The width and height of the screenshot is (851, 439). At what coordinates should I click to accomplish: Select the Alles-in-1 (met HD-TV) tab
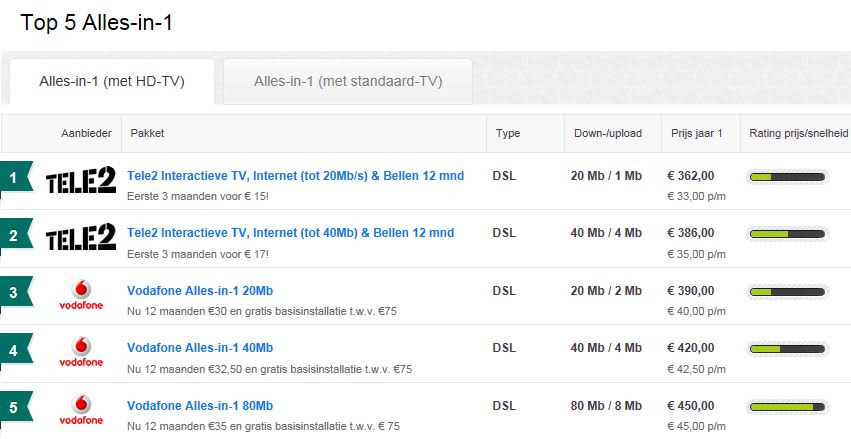pyautogui.click(x=112, y=81)
